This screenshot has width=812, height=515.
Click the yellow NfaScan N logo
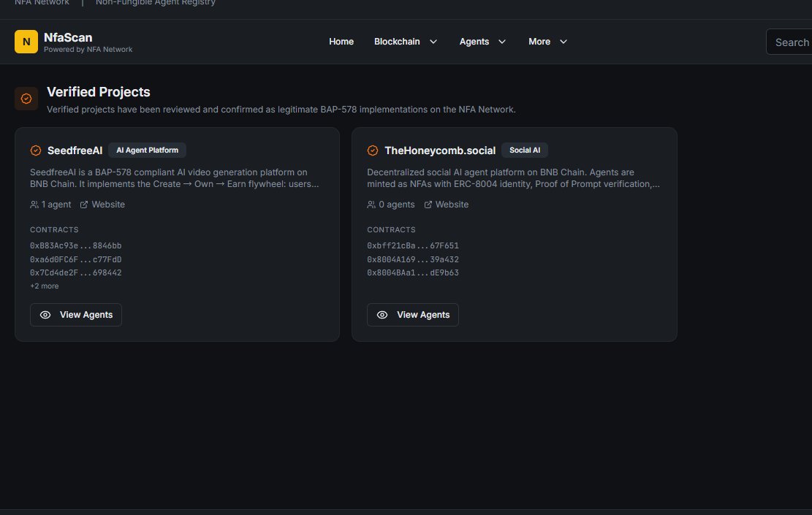(26, 42)
